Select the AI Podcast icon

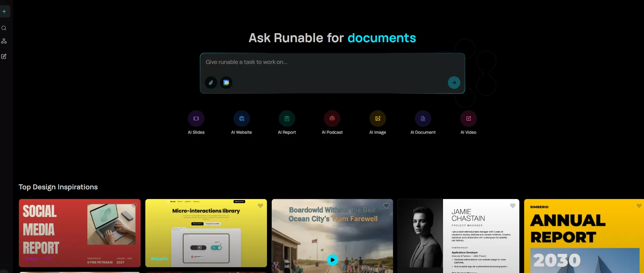pos(332,119)
